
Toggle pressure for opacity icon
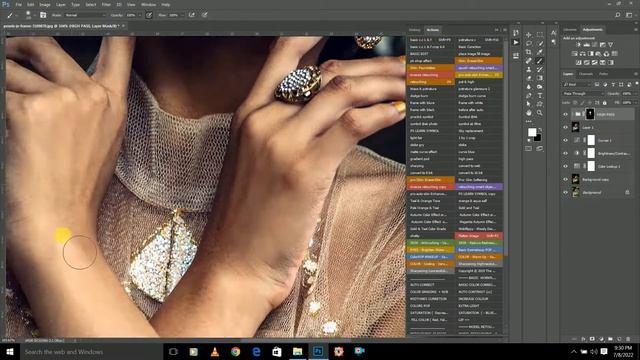[x=149, y=15]
